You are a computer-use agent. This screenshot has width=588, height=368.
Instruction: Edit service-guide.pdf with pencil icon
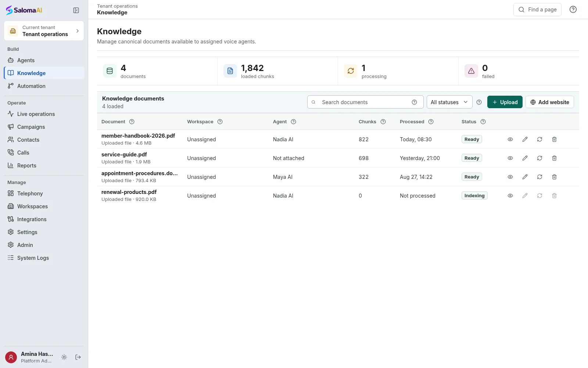click(x=525, y=158)
